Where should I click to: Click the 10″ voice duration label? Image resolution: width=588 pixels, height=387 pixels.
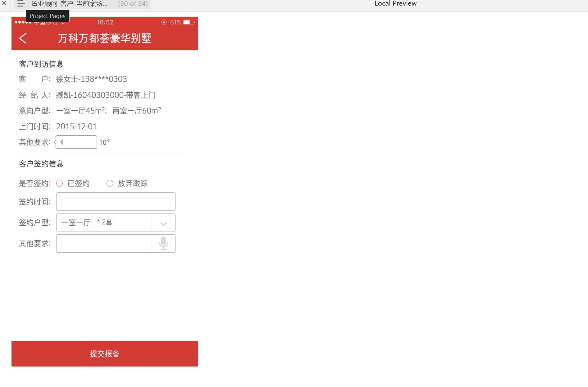pyautogui.click(x=105, y=142)
